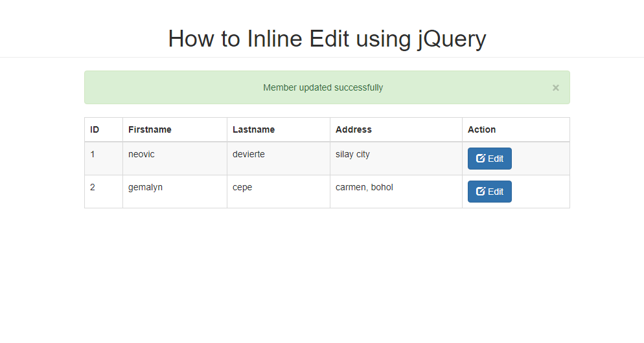This screenshot has width=644, height=343.
Task: Click the lastname cell devierte
Action: (279, 159)
